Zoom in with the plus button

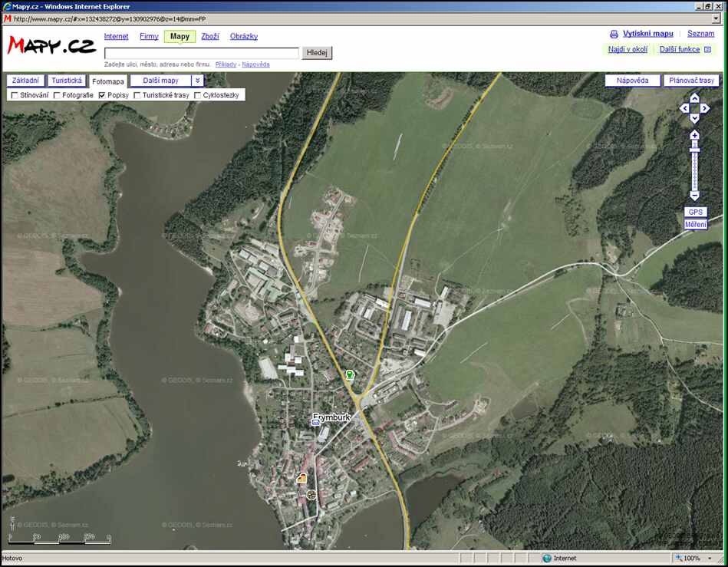694,135
